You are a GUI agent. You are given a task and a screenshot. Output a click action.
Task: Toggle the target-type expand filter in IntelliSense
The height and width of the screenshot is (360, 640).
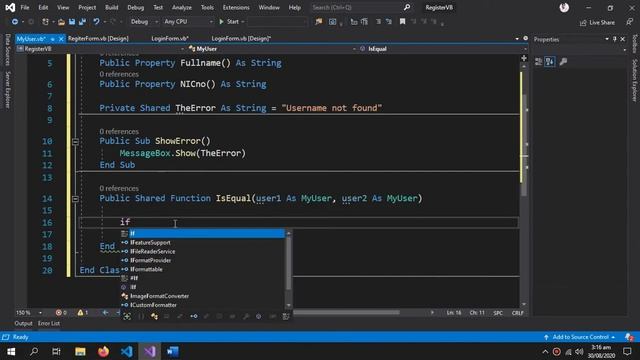click(127, 316)
